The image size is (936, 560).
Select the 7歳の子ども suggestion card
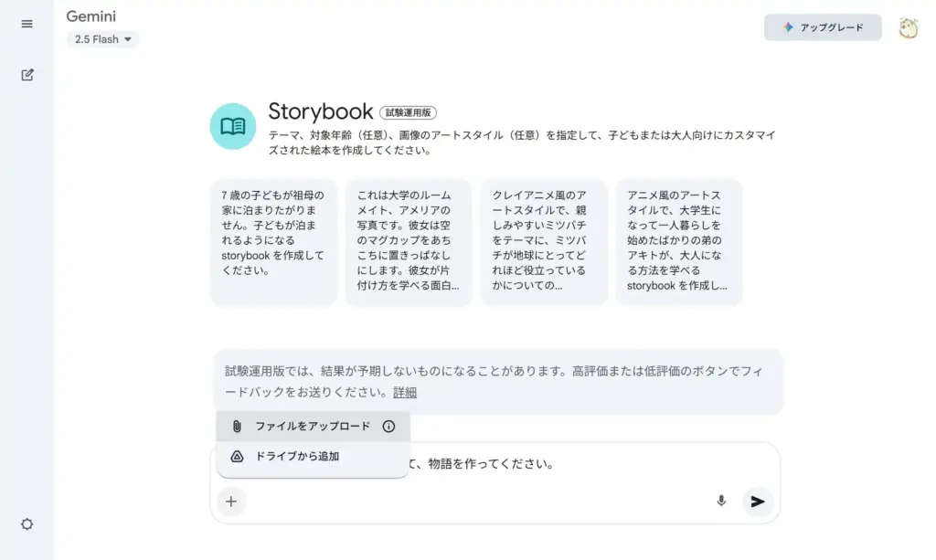pyautogui.click(x=273, y=243)
